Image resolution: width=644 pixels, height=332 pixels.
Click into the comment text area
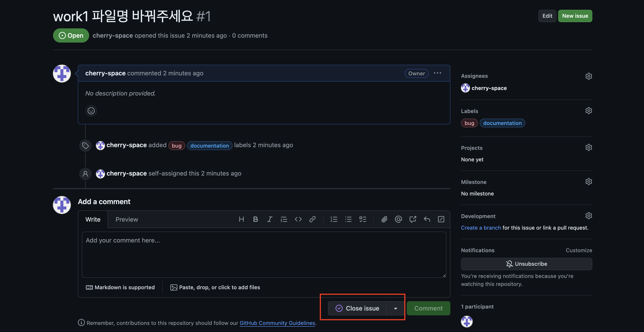click(x=264, y=254)
